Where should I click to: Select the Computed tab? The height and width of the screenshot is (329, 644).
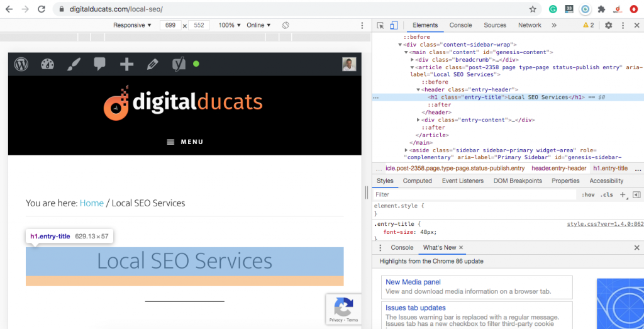click(x=418, y=181)
